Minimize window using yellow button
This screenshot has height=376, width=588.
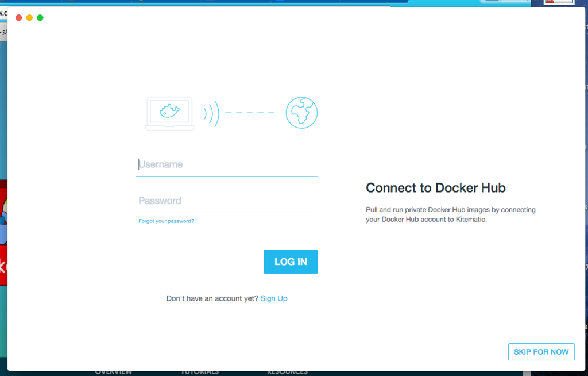29,18
